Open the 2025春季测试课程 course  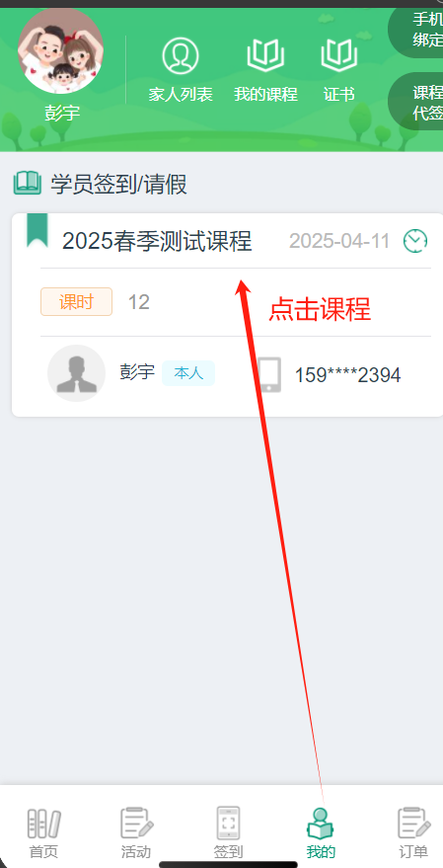tap(157, 241)
